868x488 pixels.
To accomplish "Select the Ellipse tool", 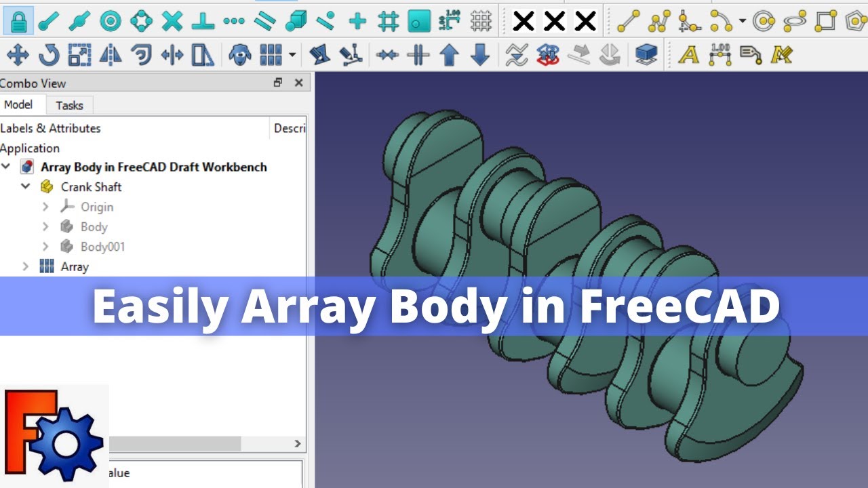I will point(795,21).
